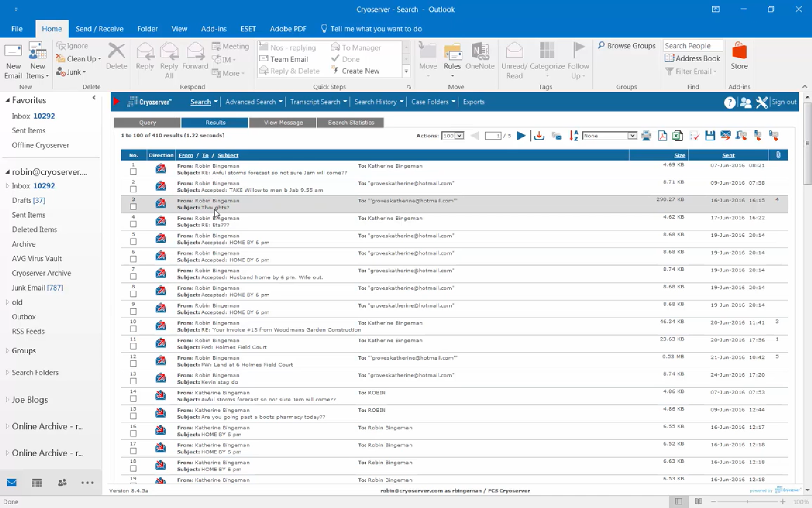
Task: Click the download results icon
Action: [x=539, y=136]
